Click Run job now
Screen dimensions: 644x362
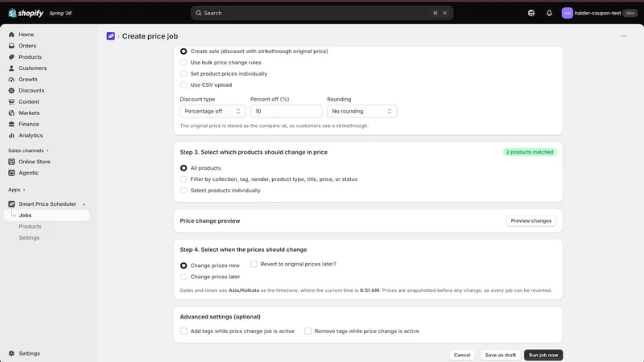[x=543, y=355]
